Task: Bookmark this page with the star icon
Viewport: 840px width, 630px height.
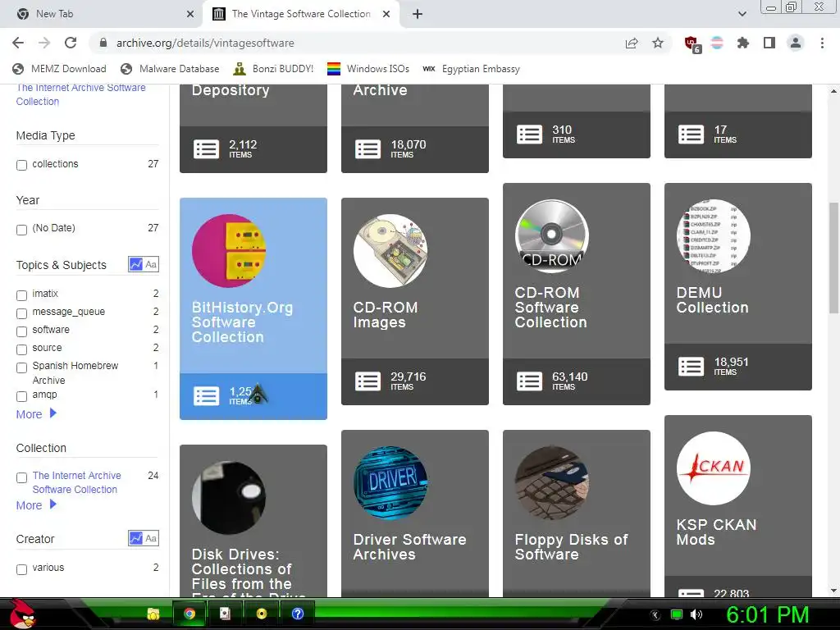Action: pyautogui.click(x=658, y=43)
